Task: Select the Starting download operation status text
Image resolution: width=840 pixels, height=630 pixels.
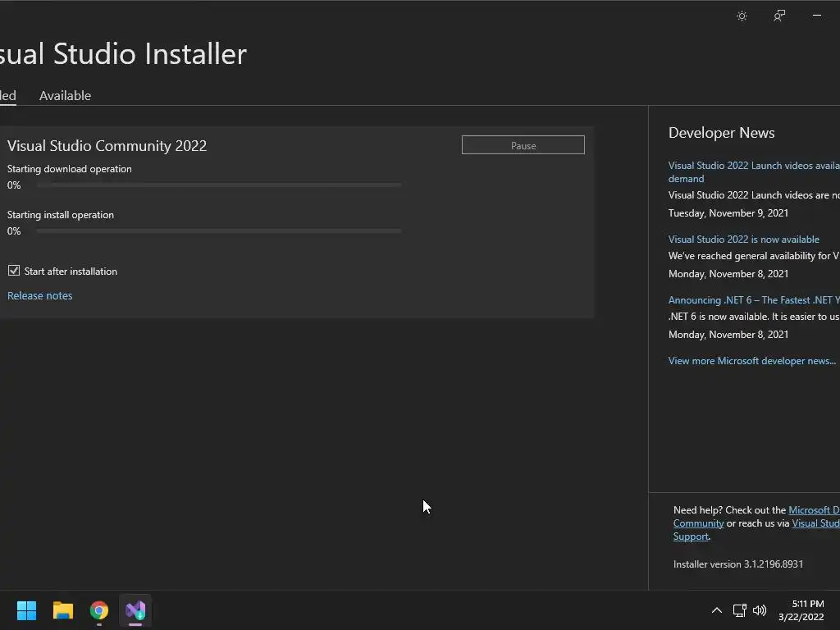Action: pyautogui.click(x=69, y=169)
